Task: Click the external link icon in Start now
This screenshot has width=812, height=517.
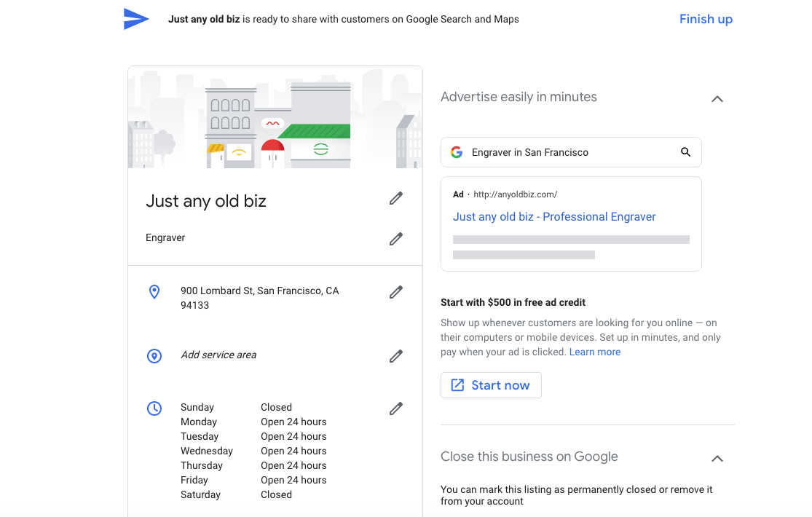Action: 457,385
